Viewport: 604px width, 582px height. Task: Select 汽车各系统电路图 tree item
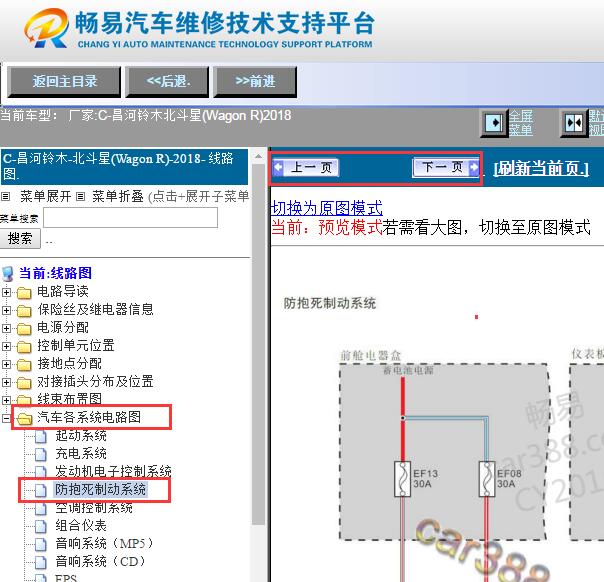[x=89, y=417]
